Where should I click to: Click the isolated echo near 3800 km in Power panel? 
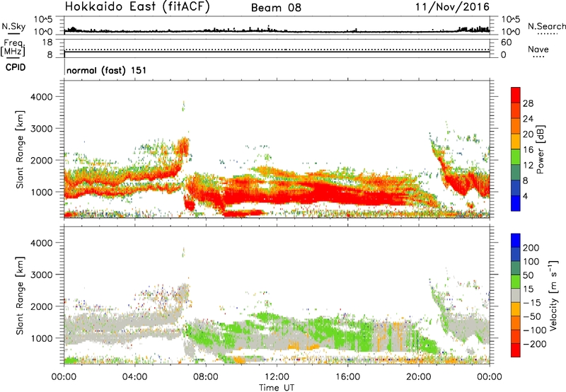point(183,105)
